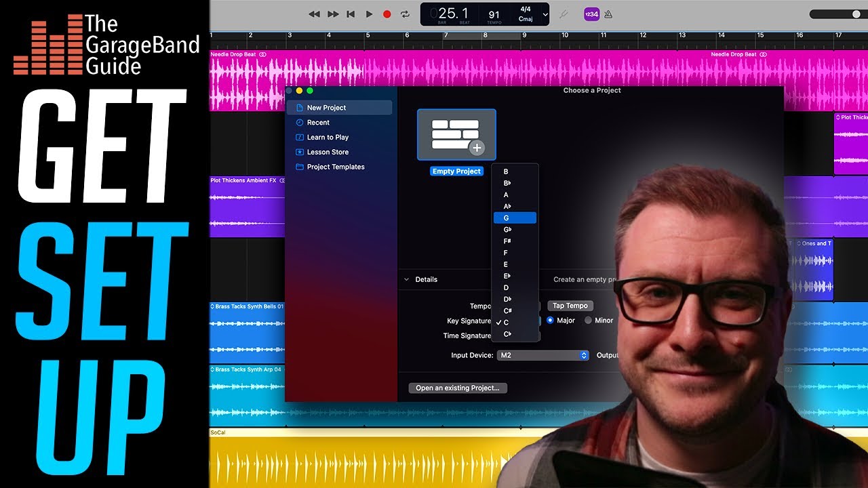Click loop icon beside right Needle Drop Beat

(763, 54)
